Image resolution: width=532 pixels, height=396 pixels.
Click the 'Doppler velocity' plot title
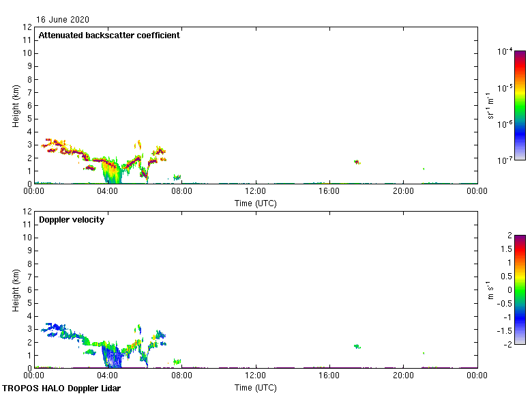[x=72, y=220]
